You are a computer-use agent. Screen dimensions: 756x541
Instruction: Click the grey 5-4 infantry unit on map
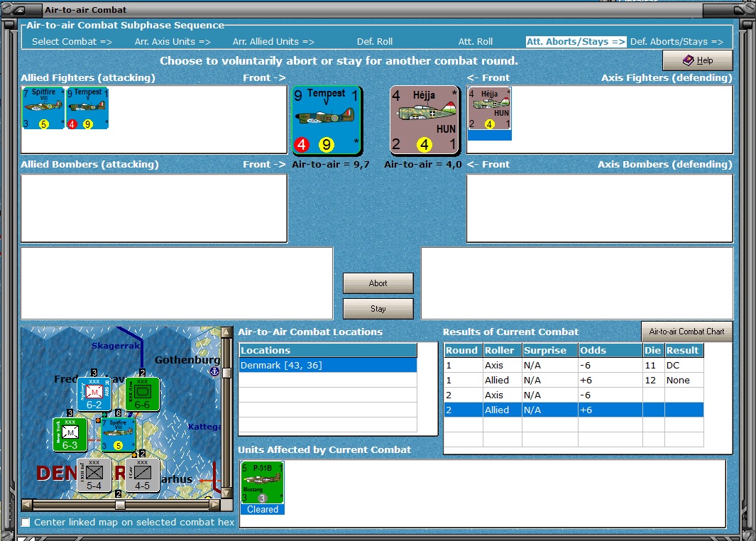[x=94, y=475]
